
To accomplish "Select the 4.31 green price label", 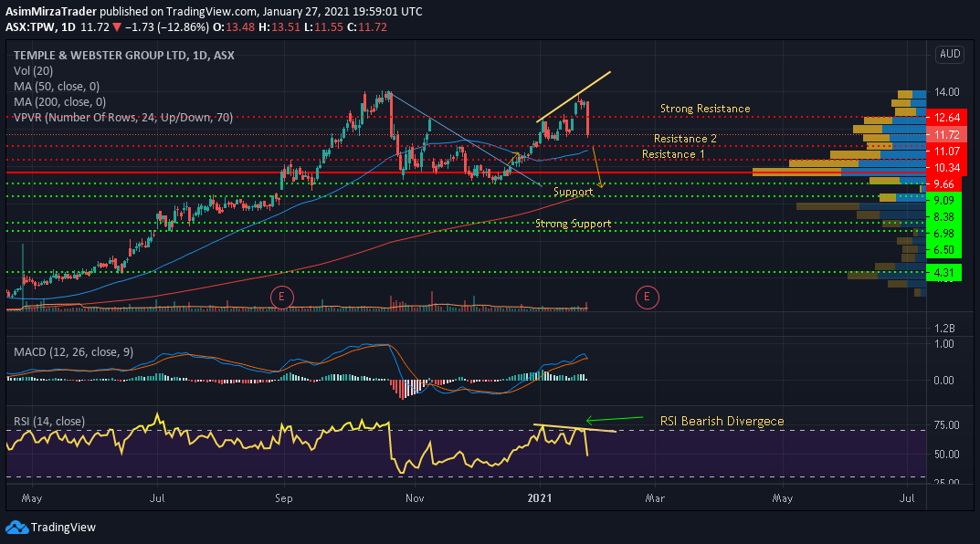I will coord(943,272).
